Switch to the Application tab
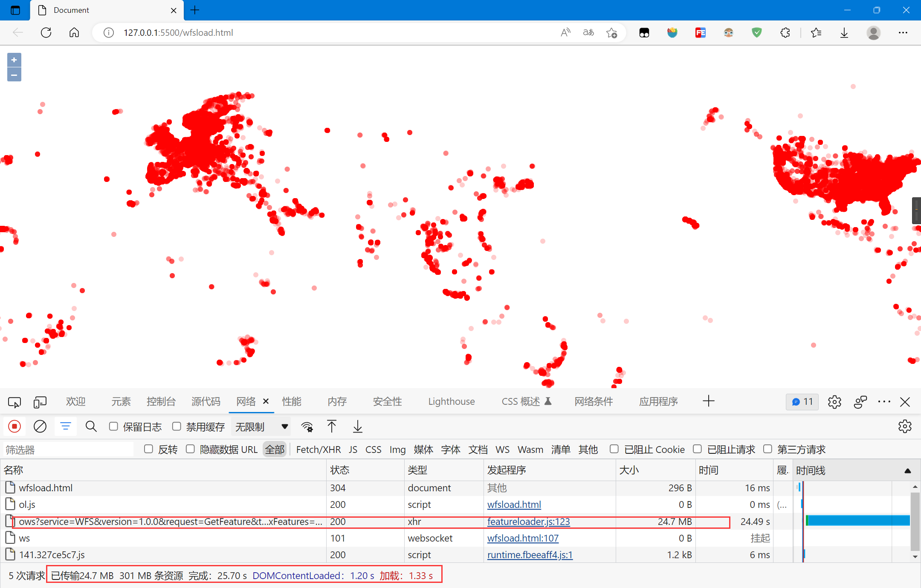The width and height of the screenshot is (921, 588). 658,401
